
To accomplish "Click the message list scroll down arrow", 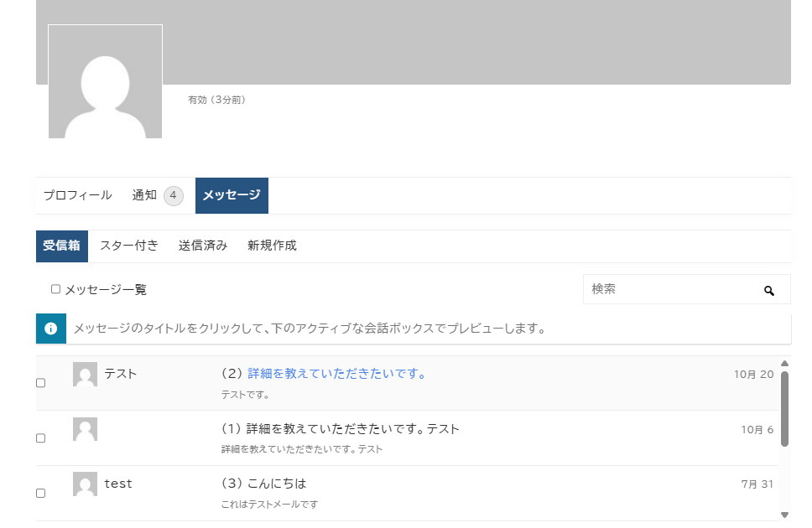I will (784, 515).
